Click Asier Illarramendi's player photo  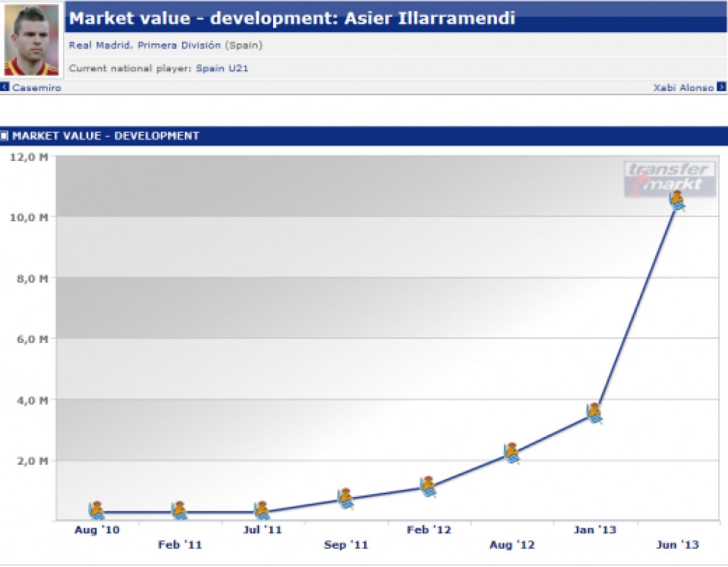(31, 40)
